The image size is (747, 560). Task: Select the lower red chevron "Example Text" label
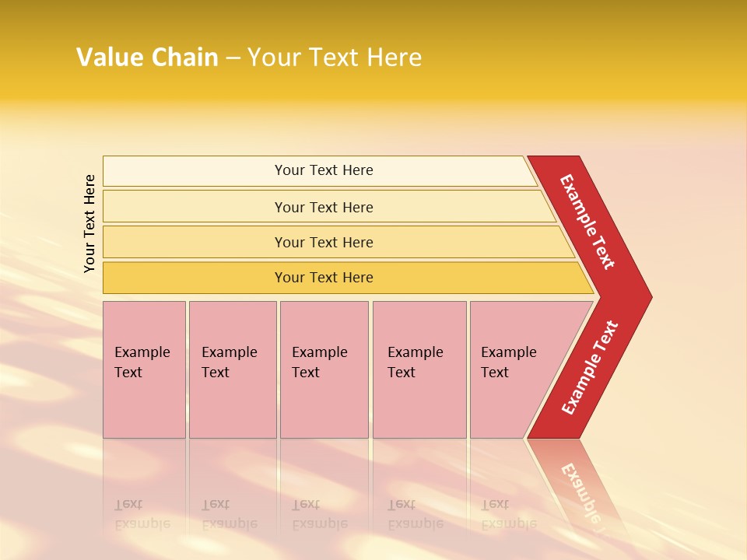[590, 367]
